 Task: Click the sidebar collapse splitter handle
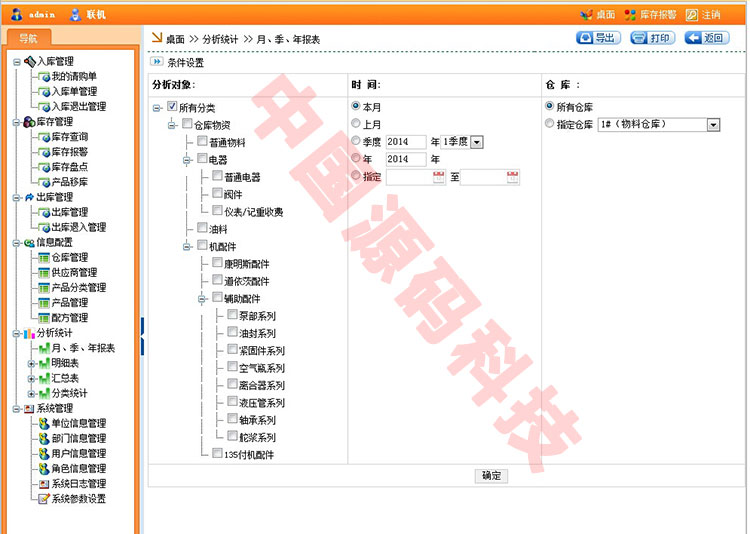point(142,336)
